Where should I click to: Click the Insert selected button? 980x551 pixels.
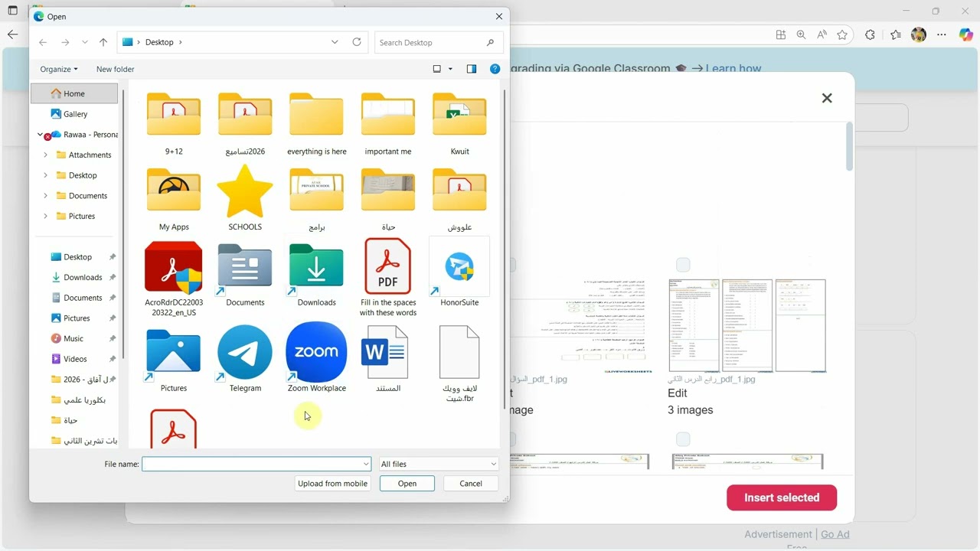click(x=782, y=497)
